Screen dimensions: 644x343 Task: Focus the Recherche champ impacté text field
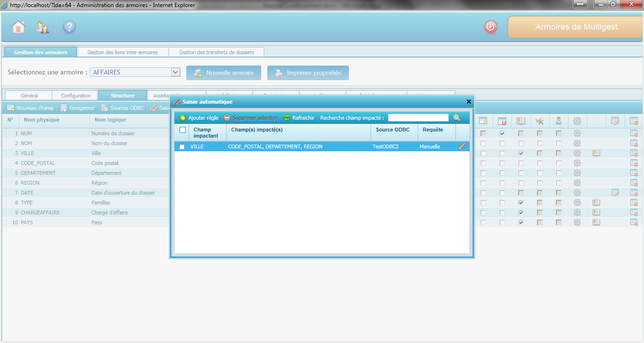(x=418, y=118)
